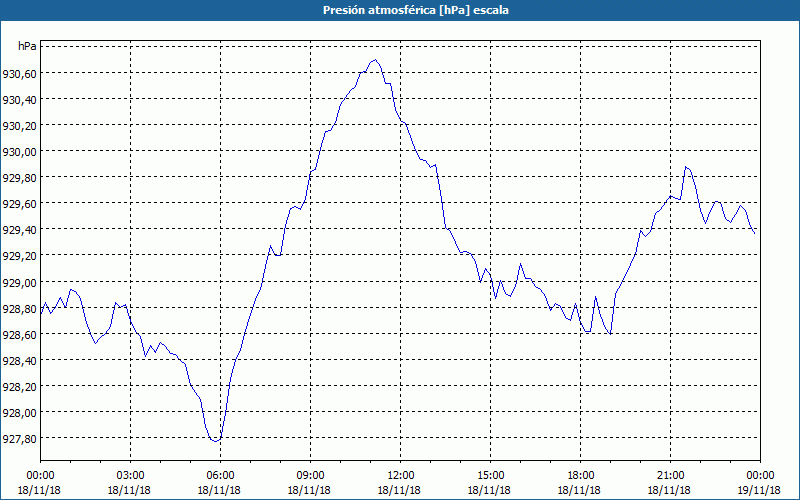Click the hPa unit label on the y-axis
This screenshot has width=800, height=500.
click(27, 46)
